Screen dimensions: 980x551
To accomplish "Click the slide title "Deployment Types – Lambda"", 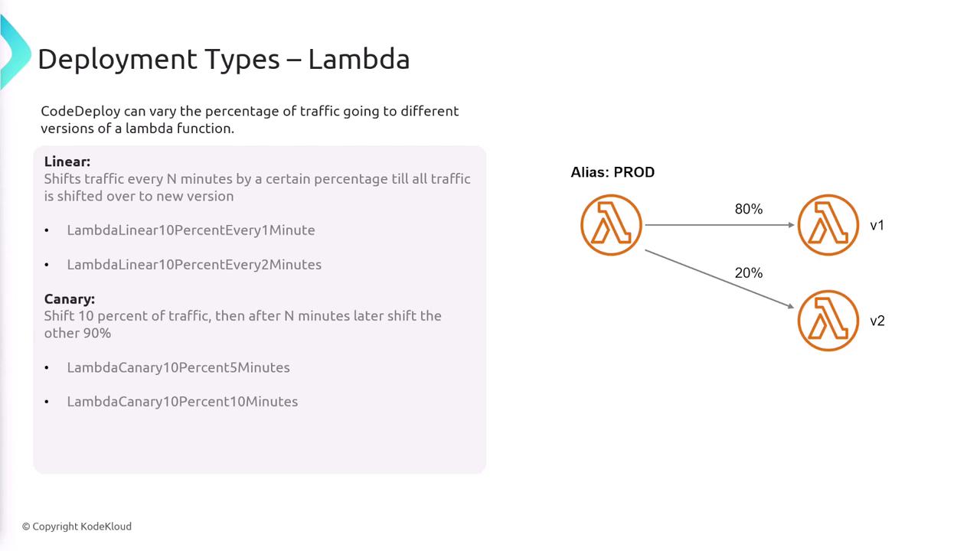I will click(224, 59).
